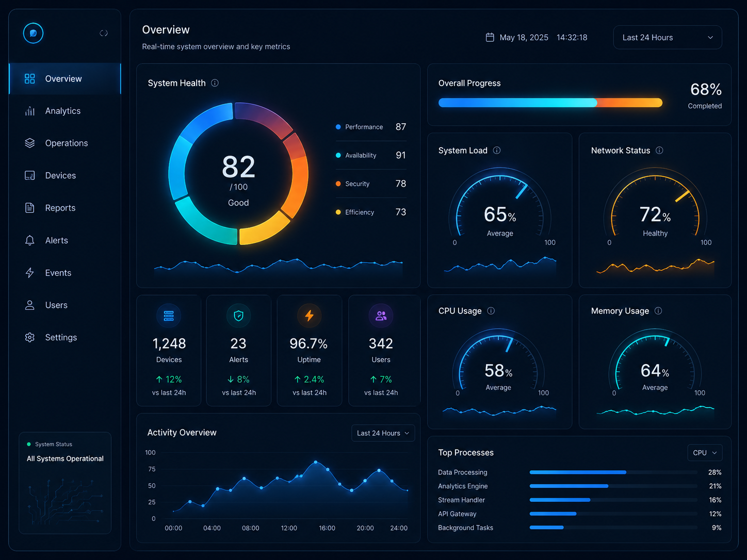Screen dimensions: 747x560
Task: Click the lightning bolt icon on the Uptime card
Action: coord(309,316)
